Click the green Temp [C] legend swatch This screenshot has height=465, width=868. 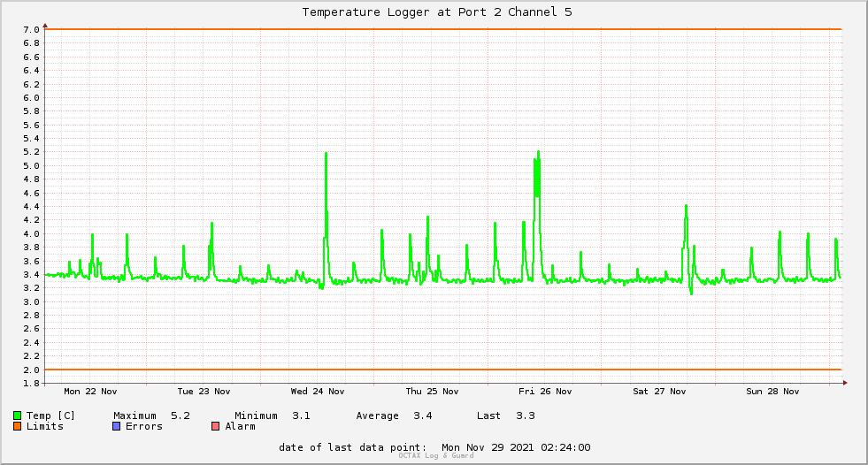[17, 415]
